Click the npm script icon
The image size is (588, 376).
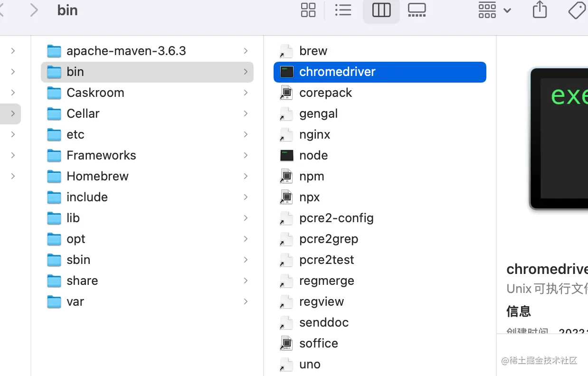(286, 176)
